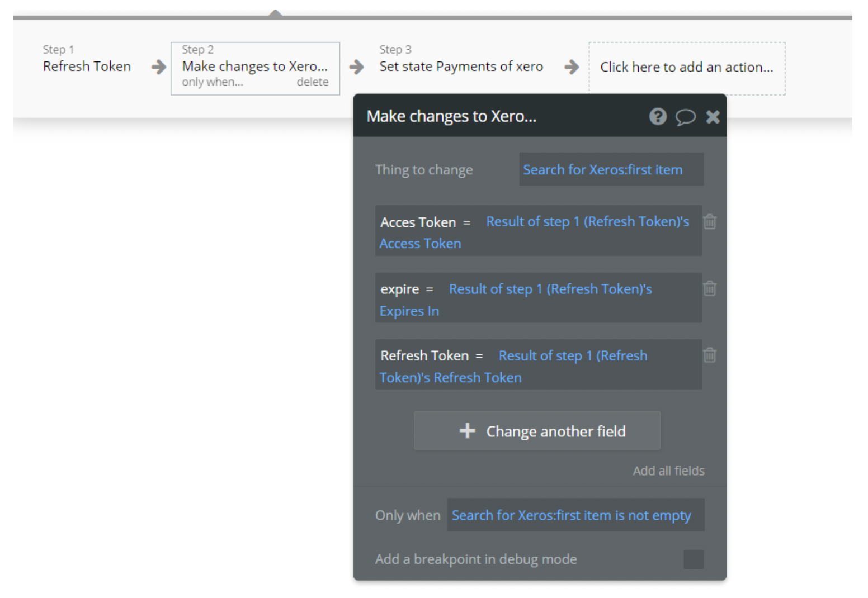Viewport: 868px width, 598px height.
Task: Click delete link on Step 2
Action: 313,82
